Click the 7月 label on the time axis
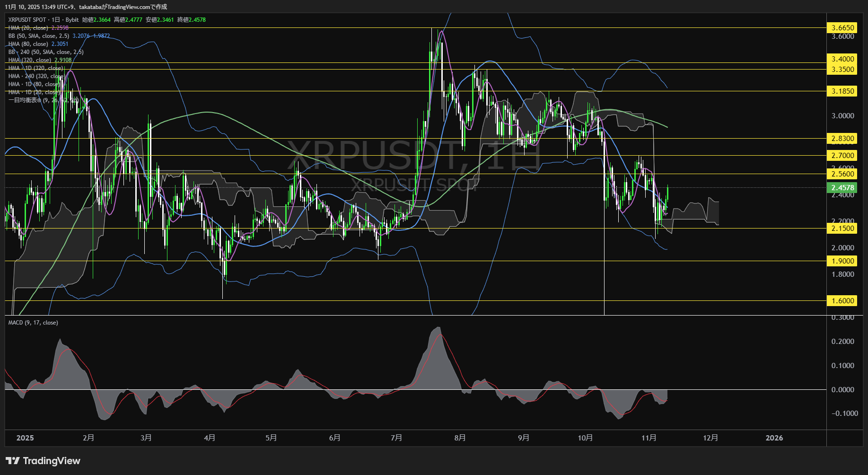This screenshot has width=868, height=475. pyautogui.click(x=396, y=438)
